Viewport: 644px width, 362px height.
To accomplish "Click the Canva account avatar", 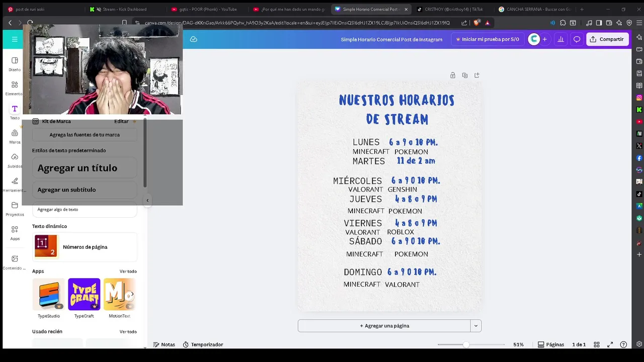I will coord(534,39).
